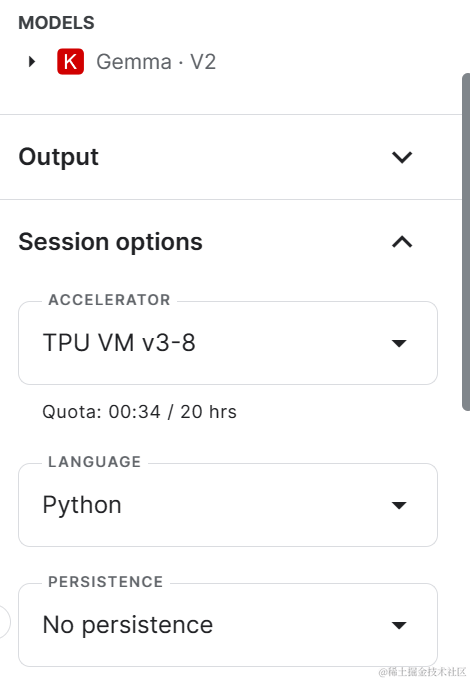This screenshot has width=470, height=681.
Task: Click the Output section down chevron
Action: tap(402, 157)
